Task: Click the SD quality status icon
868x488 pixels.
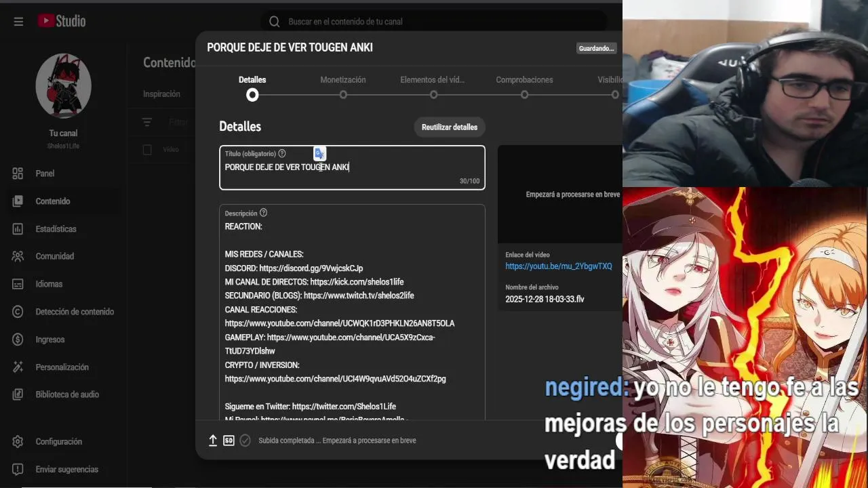Action: click(x=229, y=441)
